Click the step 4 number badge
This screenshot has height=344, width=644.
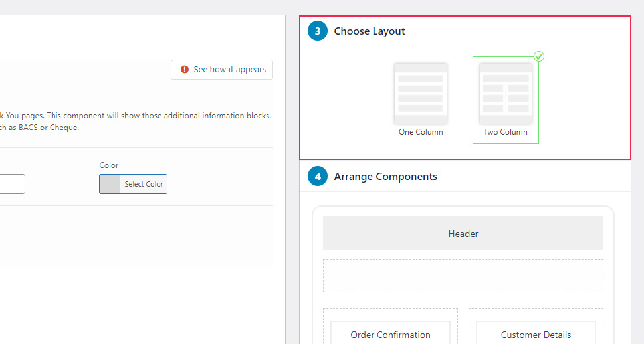coord(318,177)
